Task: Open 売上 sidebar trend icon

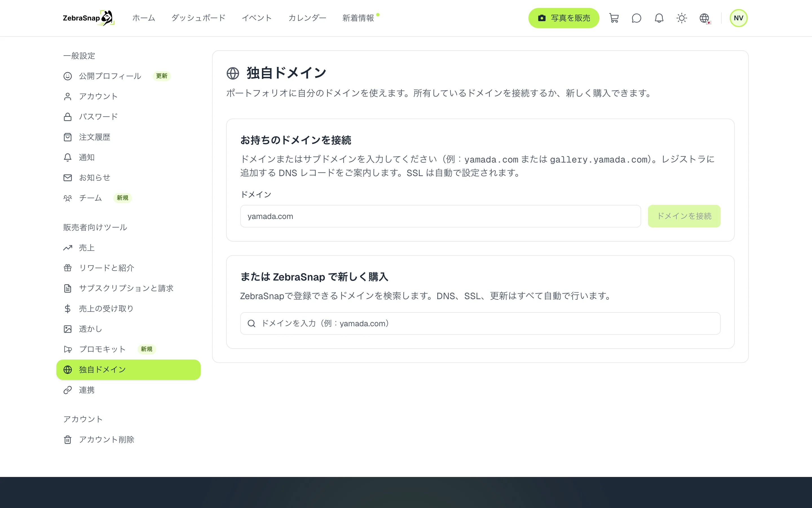Action: (67, 248)
